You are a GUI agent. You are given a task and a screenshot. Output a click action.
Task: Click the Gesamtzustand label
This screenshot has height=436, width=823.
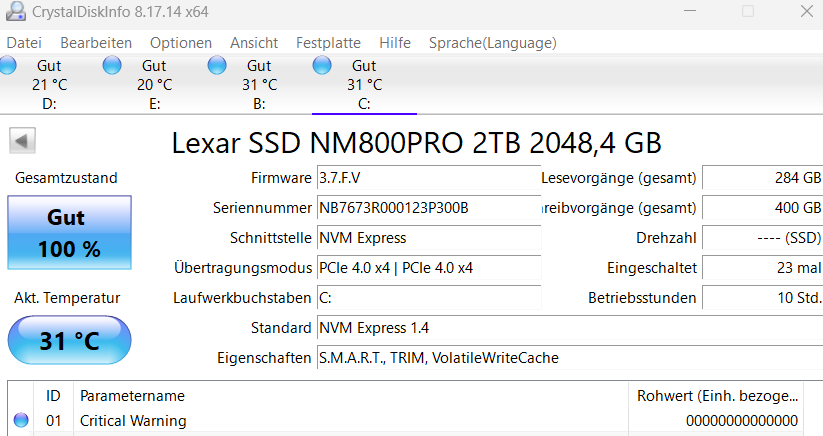(66, 178)
